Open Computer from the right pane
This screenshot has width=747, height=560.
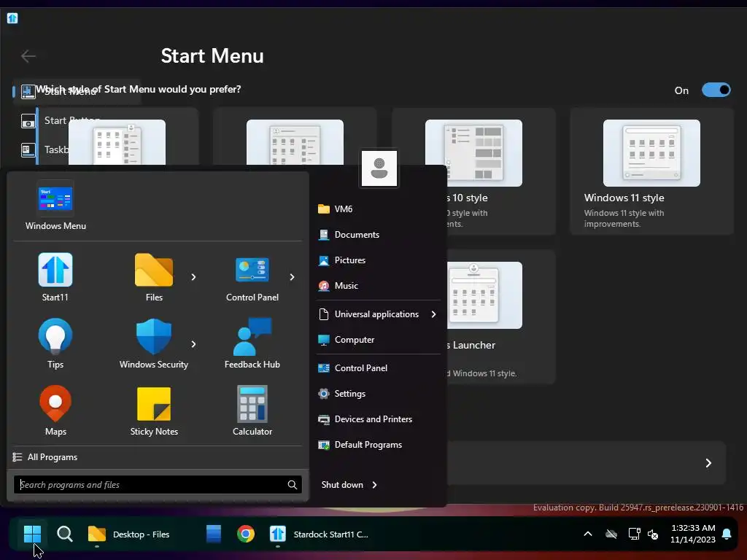click(x=377, y=340)
